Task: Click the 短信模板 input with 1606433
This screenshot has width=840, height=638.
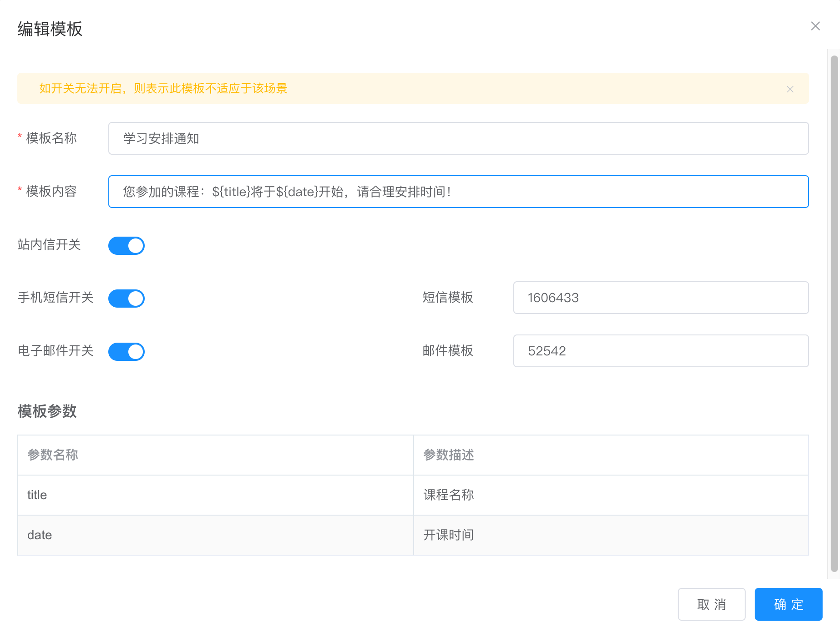Action: [661, 298]
